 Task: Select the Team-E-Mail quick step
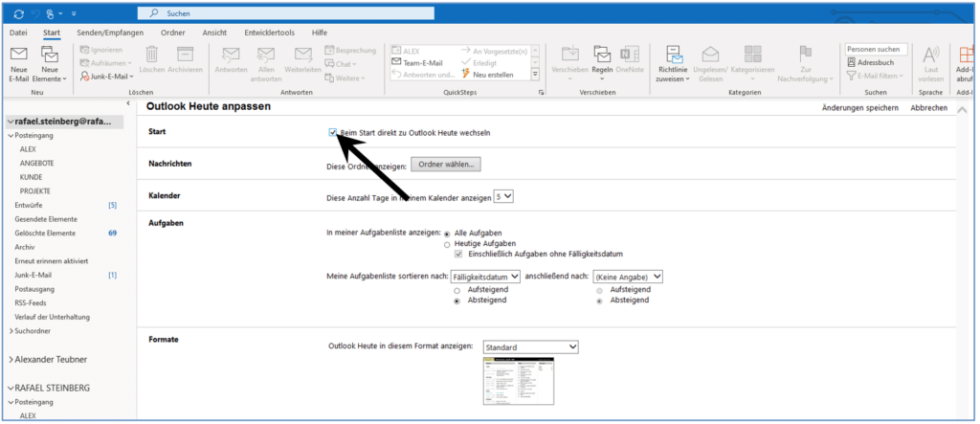(x=417, y=62)
